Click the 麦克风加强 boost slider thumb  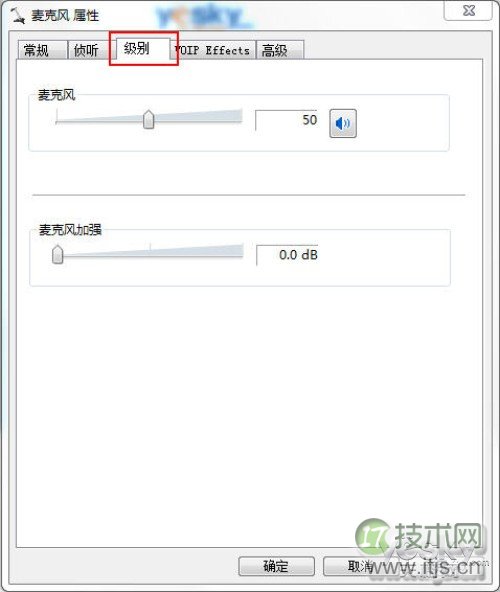coord(57,254)
